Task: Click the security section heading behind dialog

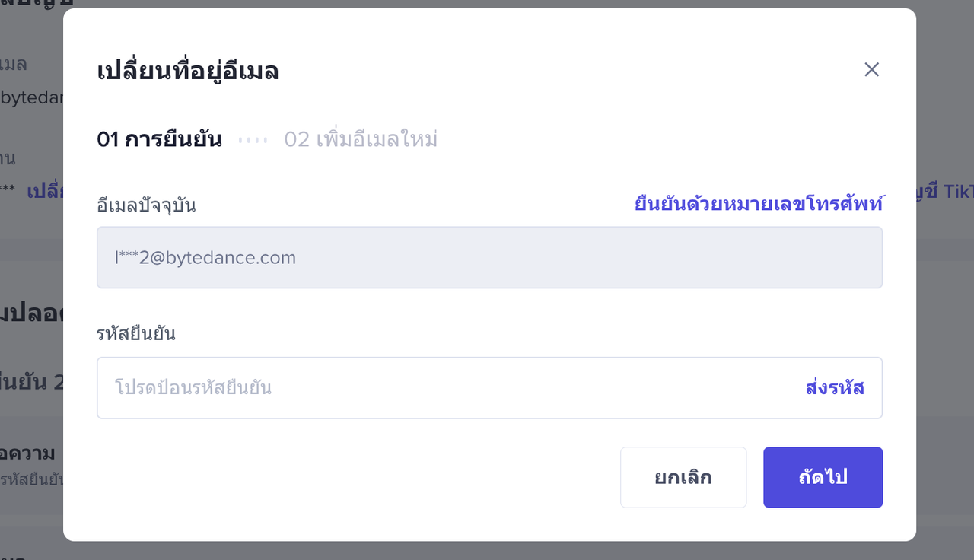Action: [30, 313]
